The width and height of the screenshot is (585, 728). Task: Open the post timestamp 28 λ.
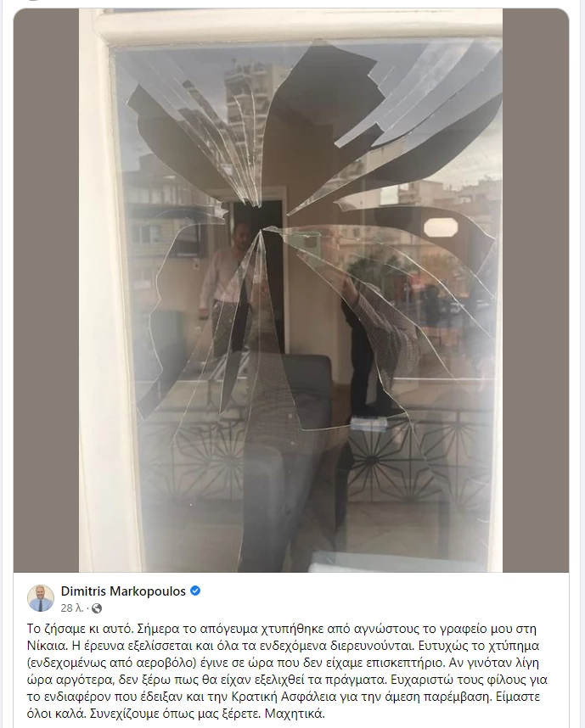[72, 608]
